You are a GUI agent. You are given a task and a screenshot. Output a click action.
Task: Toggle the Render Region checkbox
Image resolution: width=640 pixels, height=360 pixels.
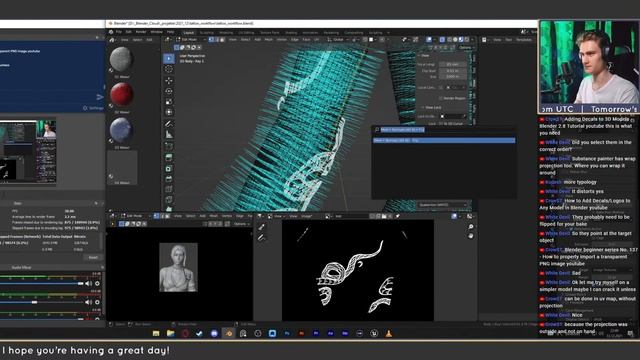pos(440,98)
